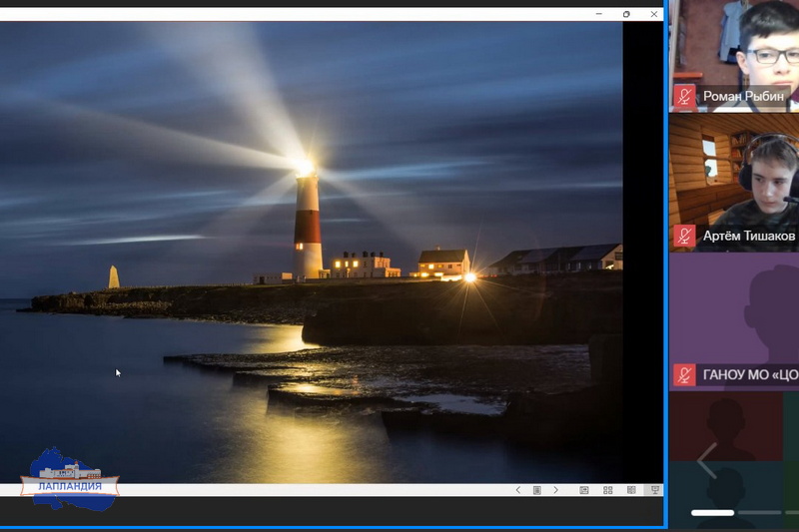Expand participant strip with left chevron
This screenshot has height=532, width=799.
[x=706, y=460]
